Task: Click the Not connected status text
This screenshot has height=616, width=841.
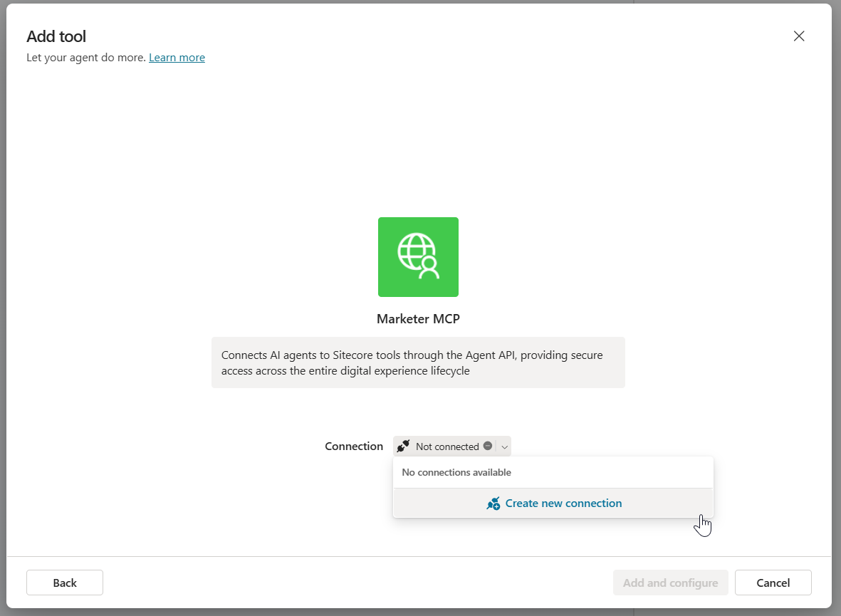Action: pos(447,447)
